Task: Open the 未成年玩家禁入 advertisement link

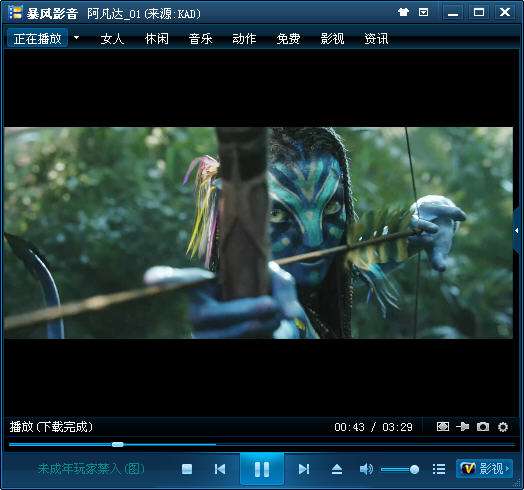Action: [x=91, y=469]
